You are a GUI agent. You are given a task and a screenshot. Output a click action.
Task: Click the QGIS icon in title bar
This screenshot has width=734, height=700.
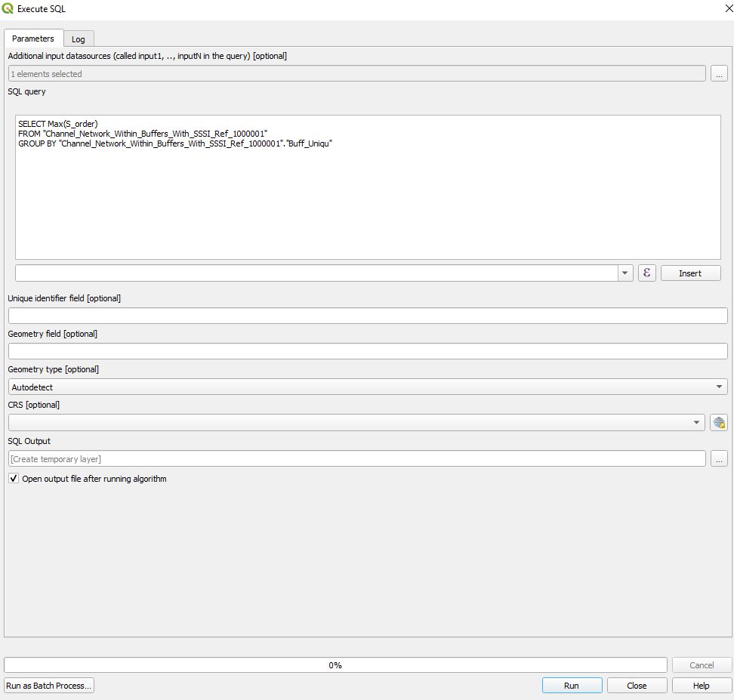click(8, 8)
